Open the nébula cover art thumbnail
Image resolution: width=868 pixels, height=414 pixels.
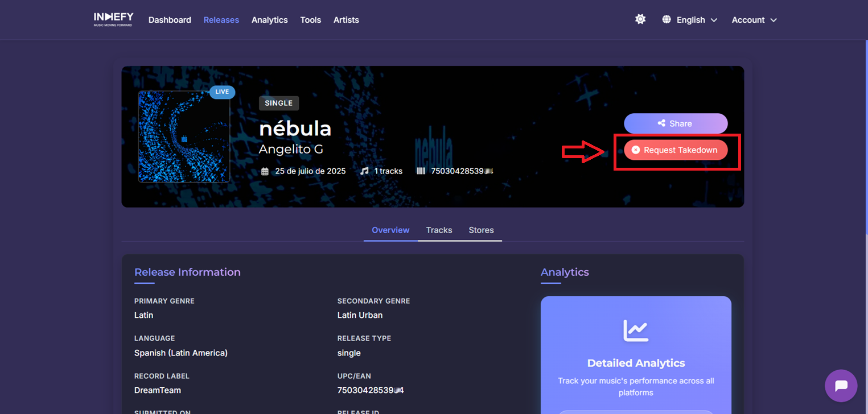(x=184, y=136)
